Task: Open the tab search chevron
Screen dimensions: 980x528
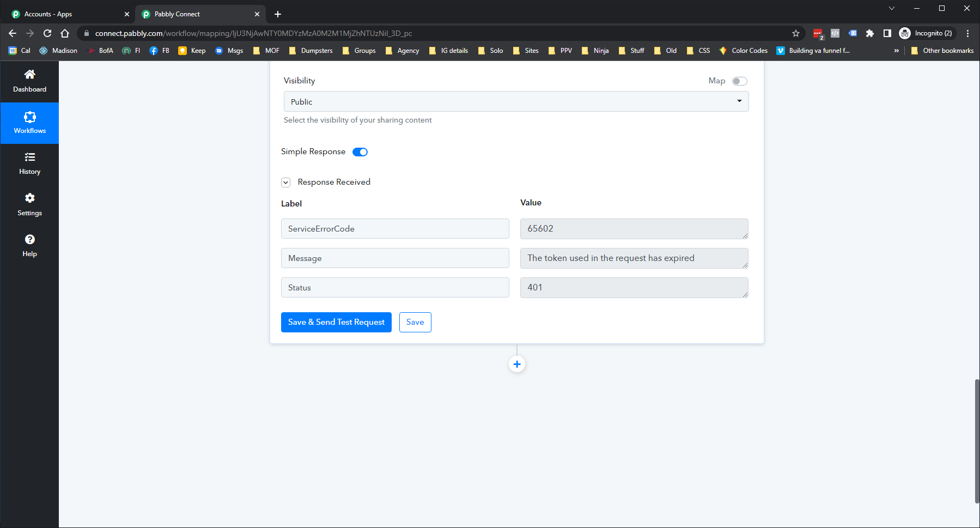Action: [892, 8]
